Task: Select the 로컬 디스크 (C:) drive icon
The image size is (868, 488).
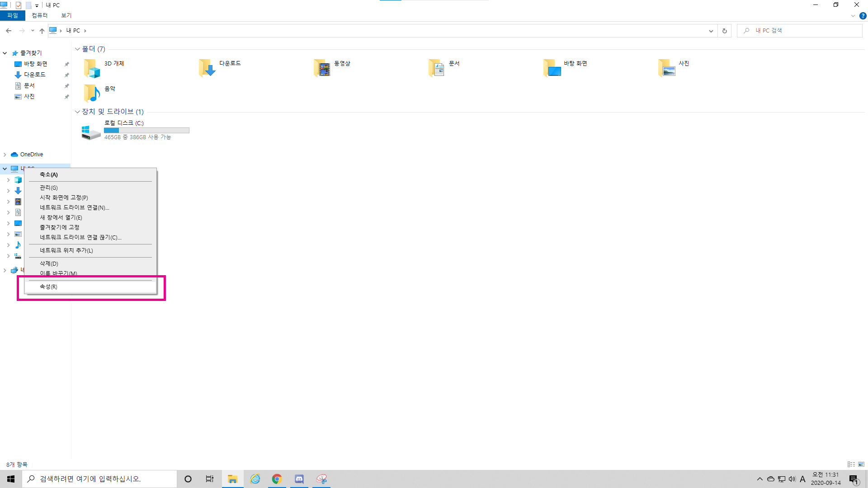Action: 91,132
